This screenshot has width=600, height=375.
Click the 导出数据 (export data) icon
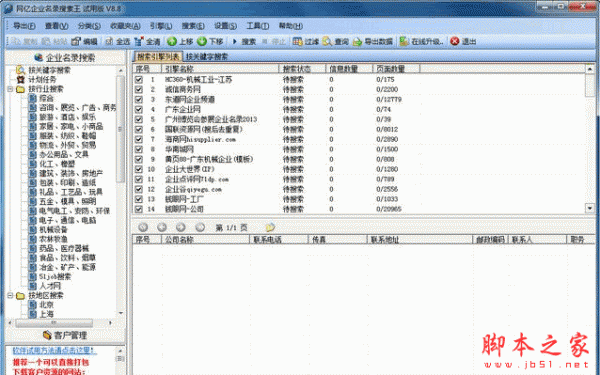pos(357,41)
